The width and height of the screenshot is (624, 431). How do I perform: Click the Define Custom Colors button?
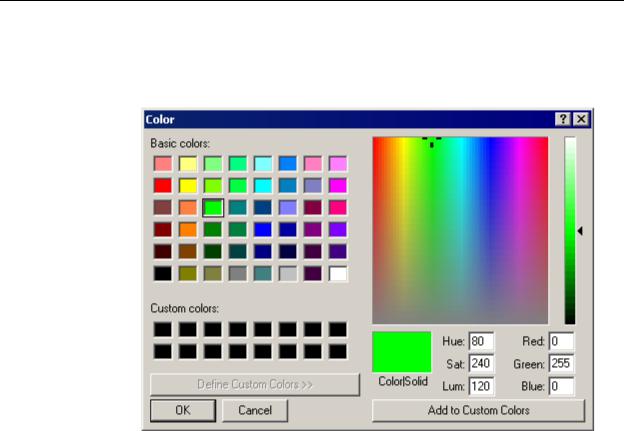pos(255,384)
